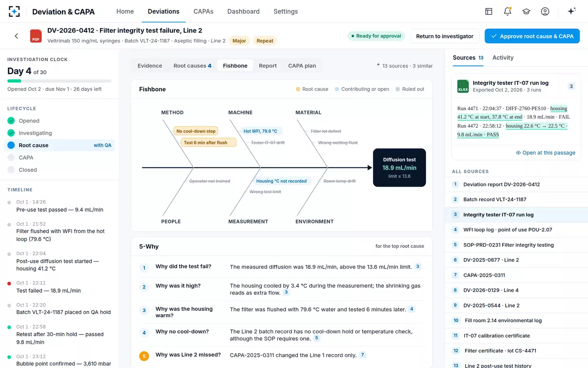The height and width of the screenshot is (368, 588).
Task: Click the red dot beside the Test failed timeline entry
Action: (x=9, y=283)
